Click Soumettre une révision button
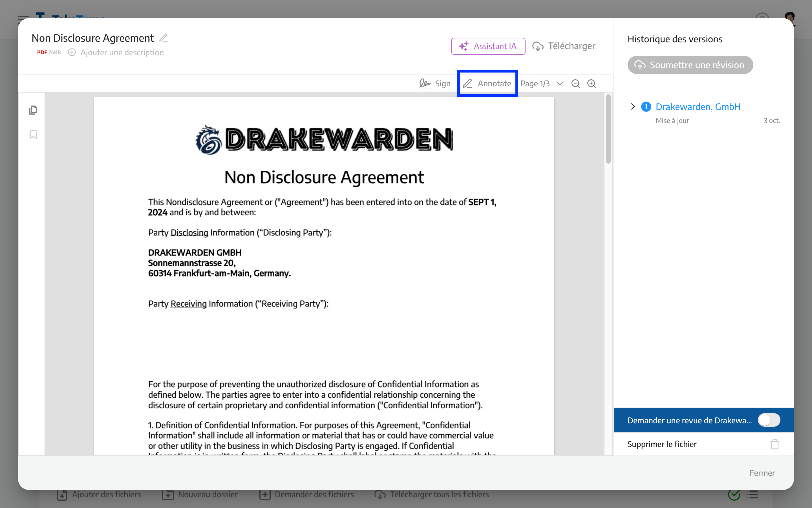The width and height of the screenshot is (812, 508). pos(690,65)
